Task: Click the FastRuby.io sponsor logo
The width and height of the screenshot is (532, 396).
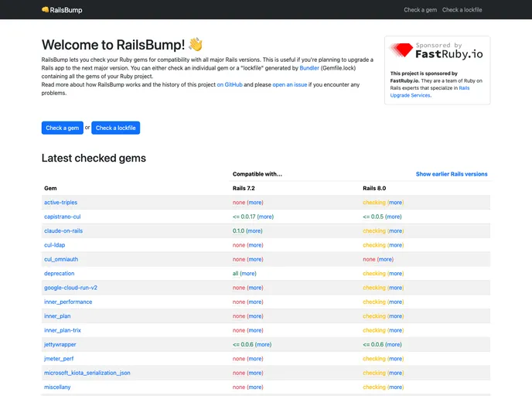Action: click(x=437, y=51)
